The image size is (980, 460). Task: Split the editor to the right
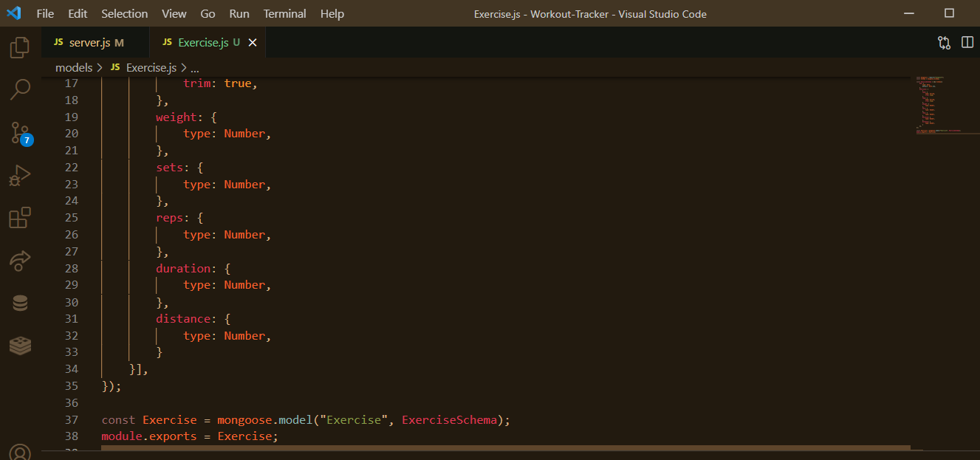967,43
